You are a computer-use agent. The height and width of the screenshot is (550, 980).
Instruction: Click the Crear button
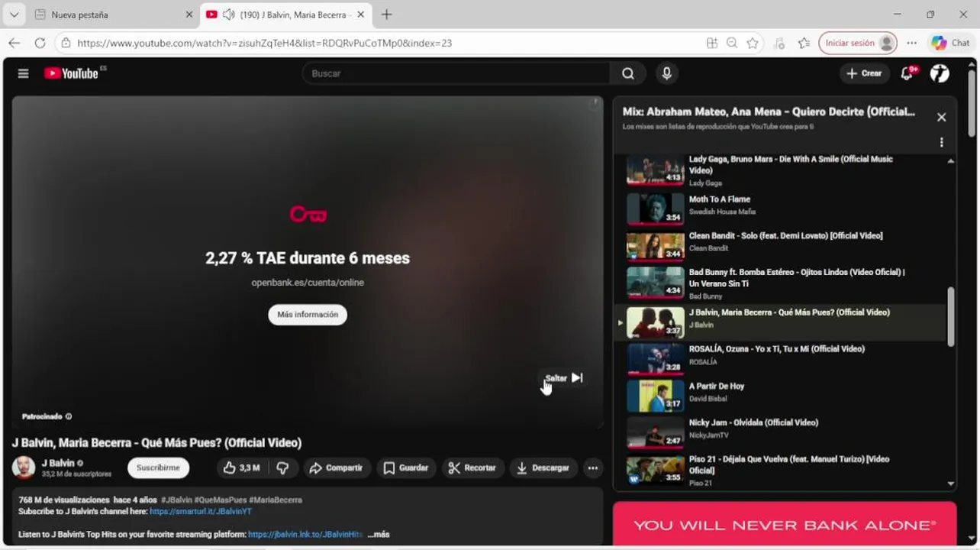point(864,73)
